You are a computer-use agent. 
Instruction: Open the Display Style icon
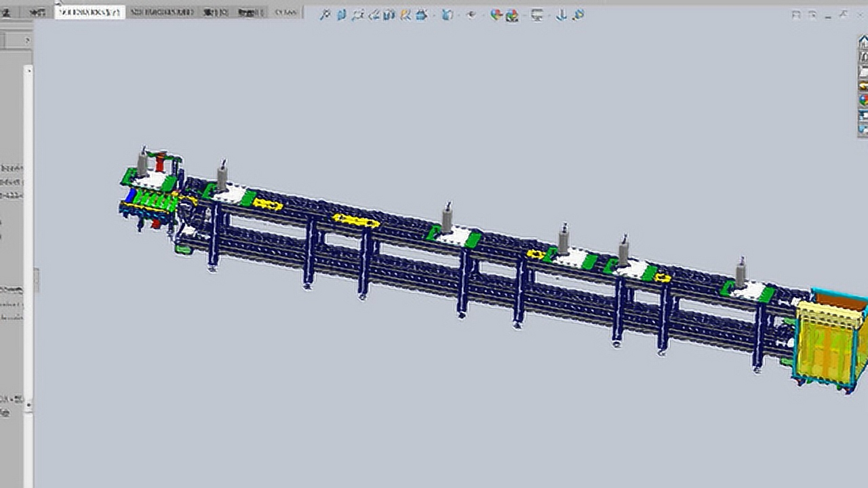[406, 14]
